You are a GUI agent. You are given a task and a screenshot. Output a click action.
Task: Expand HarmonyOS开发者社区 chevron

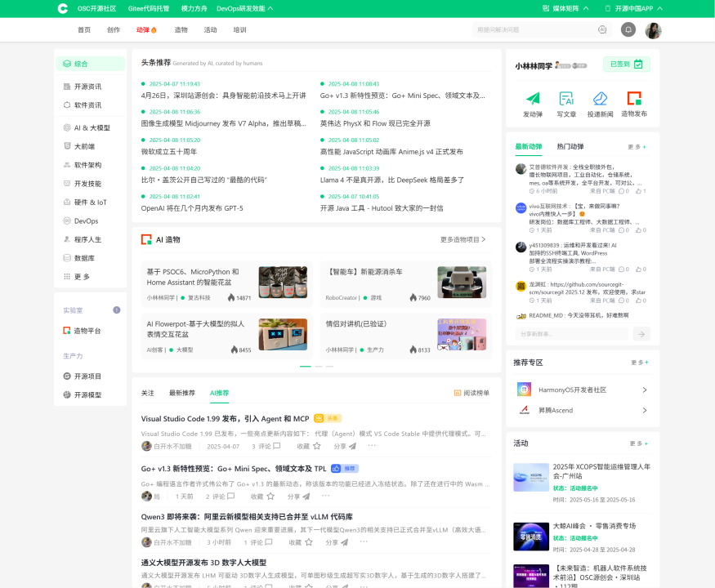[645, 390]
